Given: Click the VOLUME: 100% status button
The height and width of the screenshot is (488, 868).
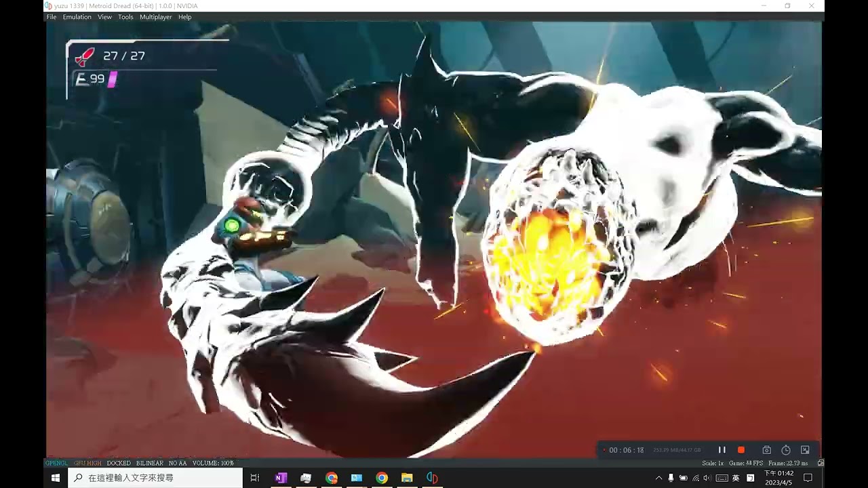Looking at the screenshot, I should pos(213,463).
